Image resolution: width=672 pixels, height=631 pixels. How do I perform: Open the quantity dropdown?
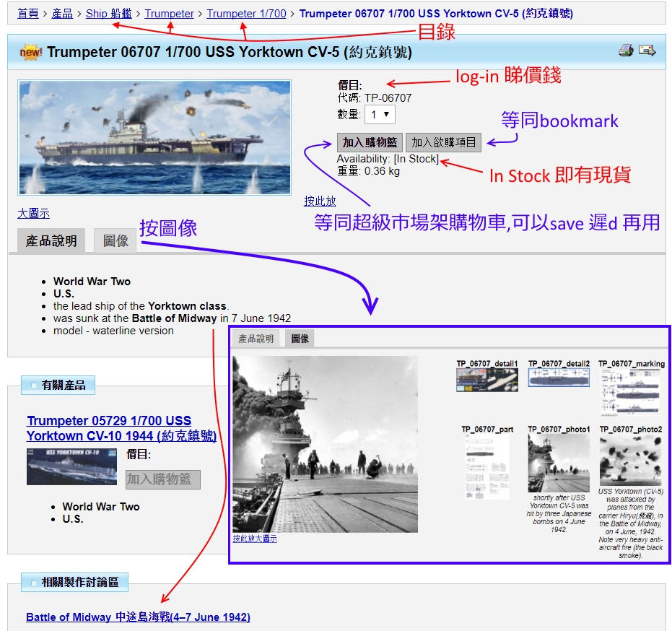pyautogui.click(x=380, y=115)
